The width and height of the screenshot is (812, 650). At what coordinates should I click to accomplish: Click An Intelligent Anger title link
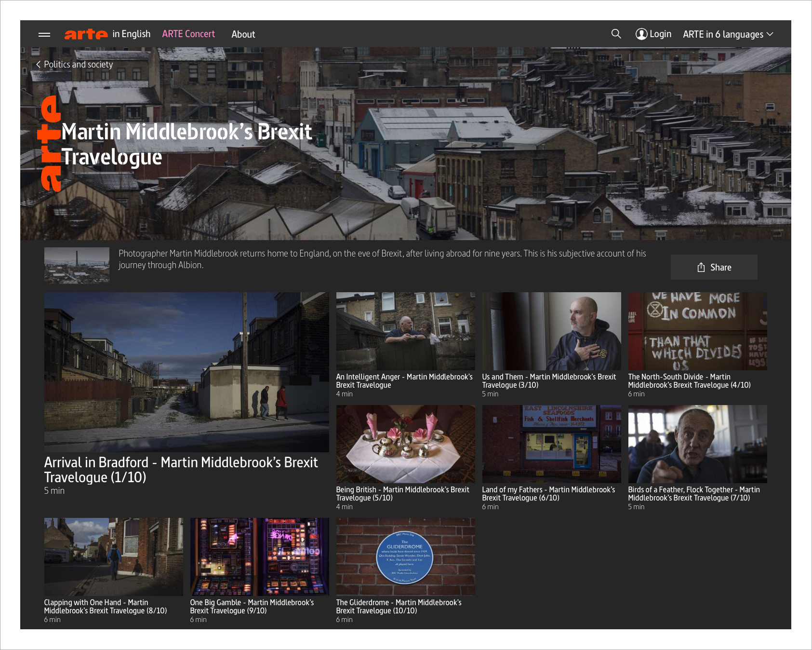pos(404,381)
